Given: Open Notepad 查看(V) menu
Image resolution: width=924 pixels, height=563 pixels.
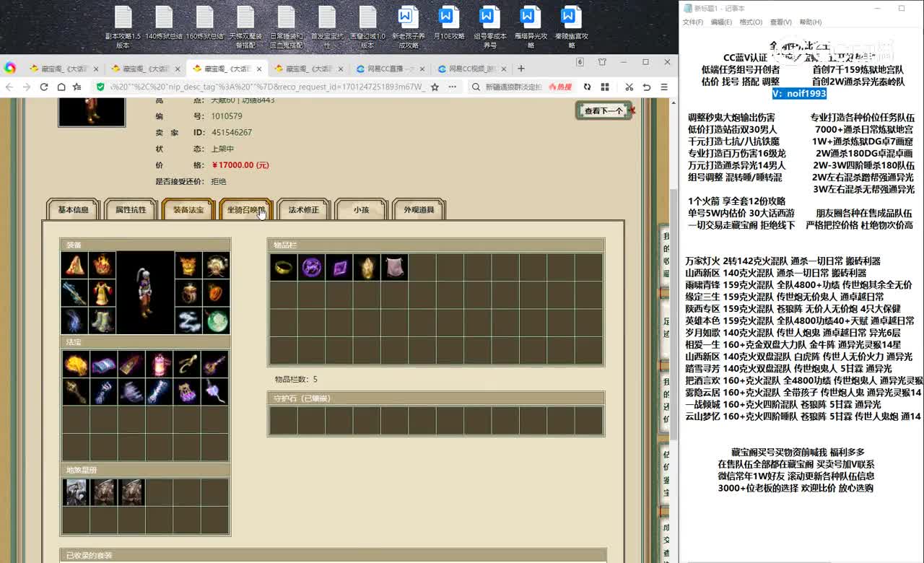Looking at the screenshot, I should pos(780,22).
